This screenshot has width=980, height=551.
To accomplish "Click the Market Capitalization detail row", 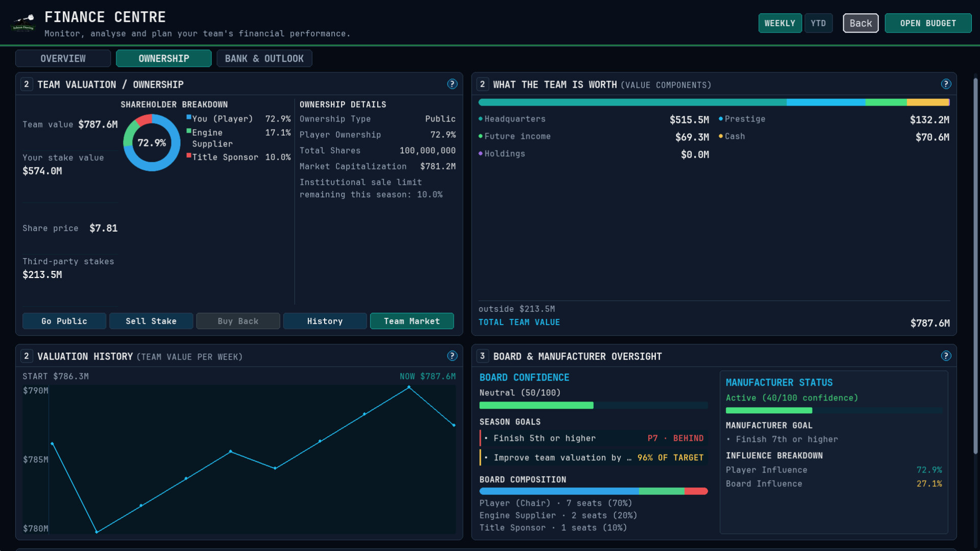I will coord(378,166).
